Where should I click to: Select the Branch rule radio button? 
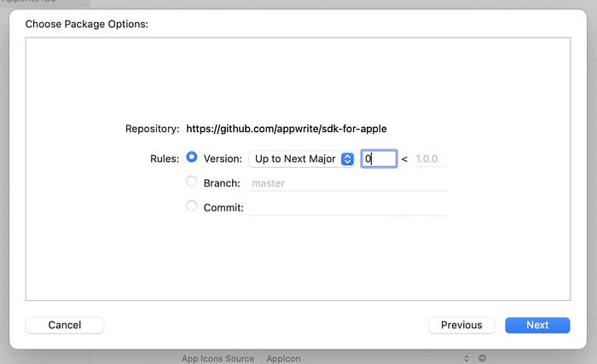[192, 182]
